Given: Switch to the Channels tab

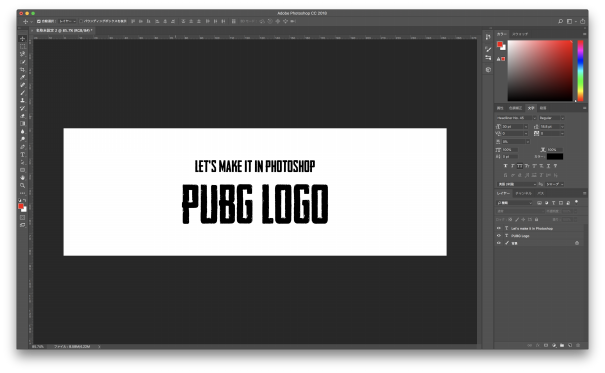Looking at the screenshot, I should pos(523,193).
